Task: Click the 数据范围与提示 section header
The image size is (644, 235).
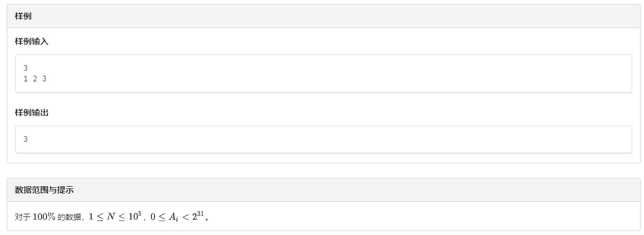Action: pyautogui.click(x=44, y=190)
